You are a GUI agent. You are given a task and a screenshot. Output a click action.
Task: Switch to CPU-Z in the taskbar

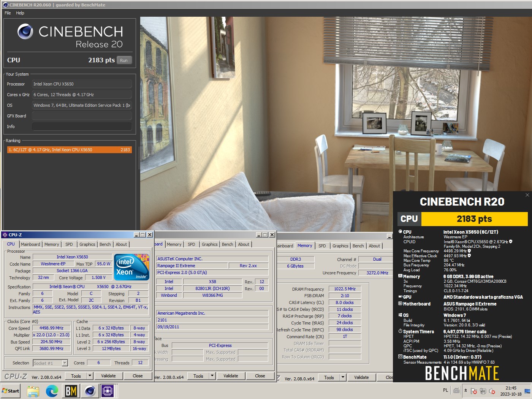pos(108,391)
